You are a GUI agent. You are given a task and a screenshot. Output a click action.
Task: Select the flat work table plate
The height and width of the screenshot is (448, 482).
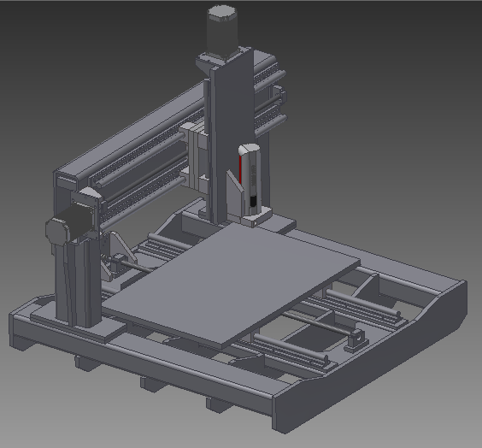231,285
